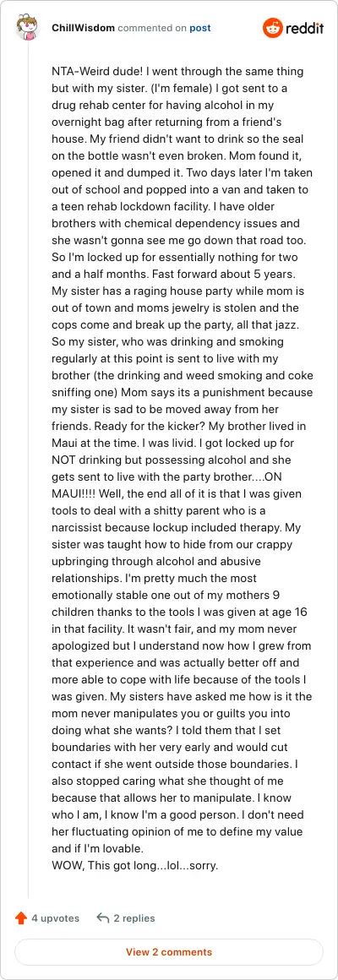Open the "2 replies" link
Image resolution: width=338 pixels, height=980 pixels.
pos(134,918)
